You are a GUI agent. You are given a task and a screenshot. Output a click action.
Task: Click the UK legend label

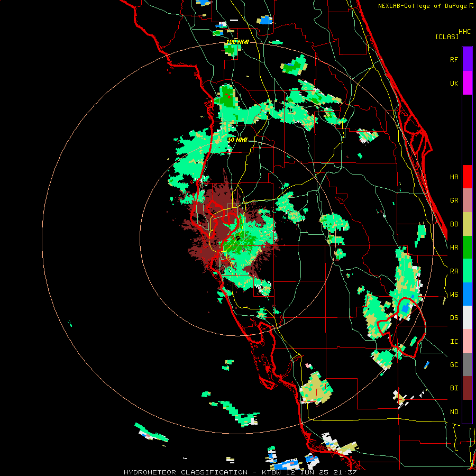pos(454,83)
